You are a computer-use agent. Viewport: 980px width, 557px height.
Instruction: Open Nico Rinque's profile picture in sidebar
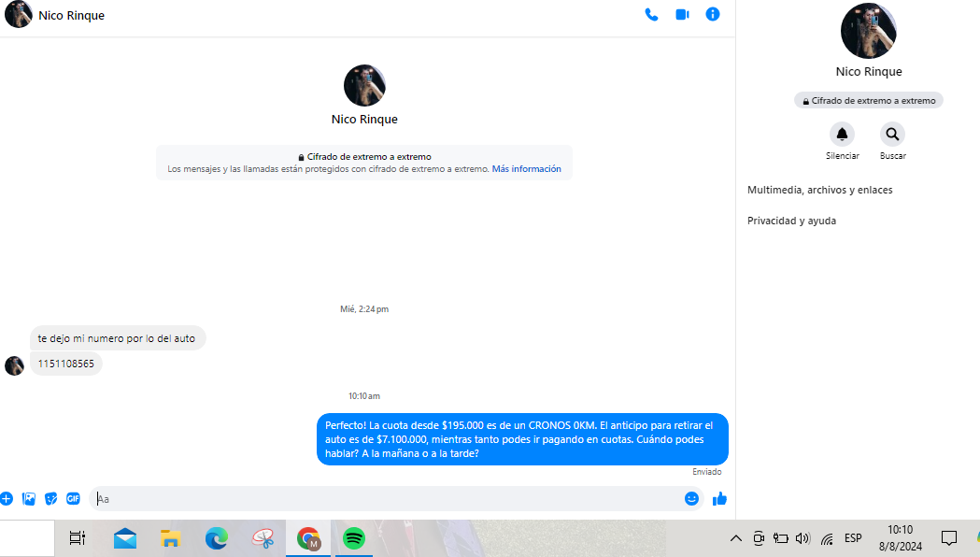[868, 31]
